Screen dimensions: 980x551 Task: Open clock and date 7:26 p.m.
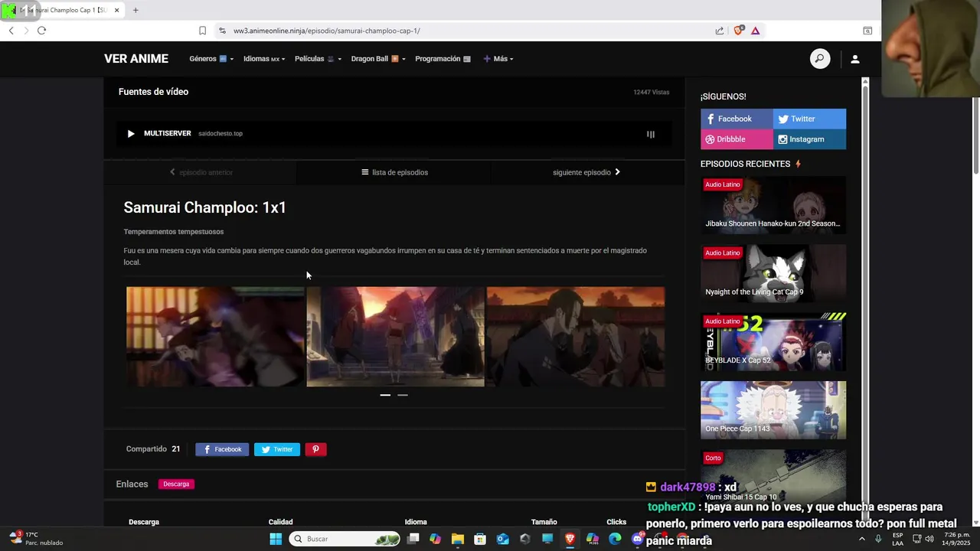tap(957, 539)
